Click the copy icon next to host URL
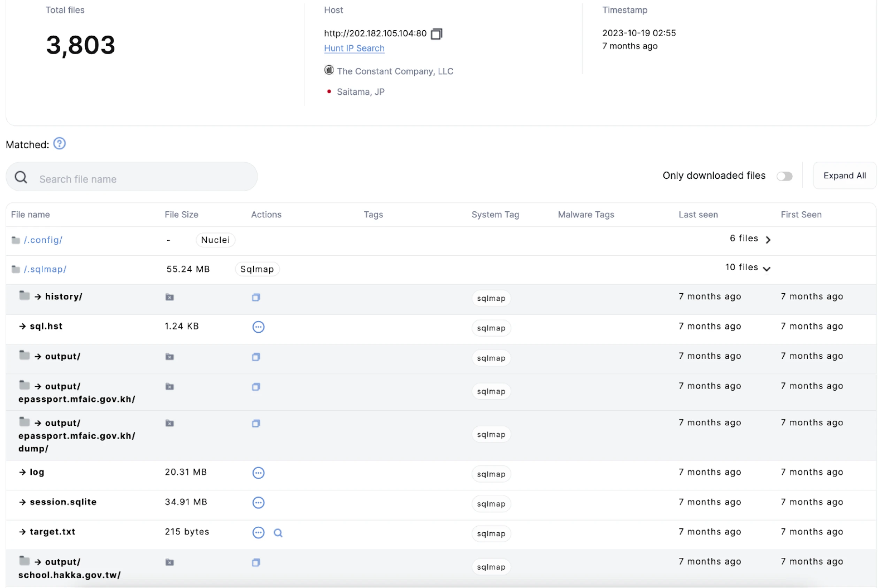Viewport: 892px width, 588px height. click(435, 33)
